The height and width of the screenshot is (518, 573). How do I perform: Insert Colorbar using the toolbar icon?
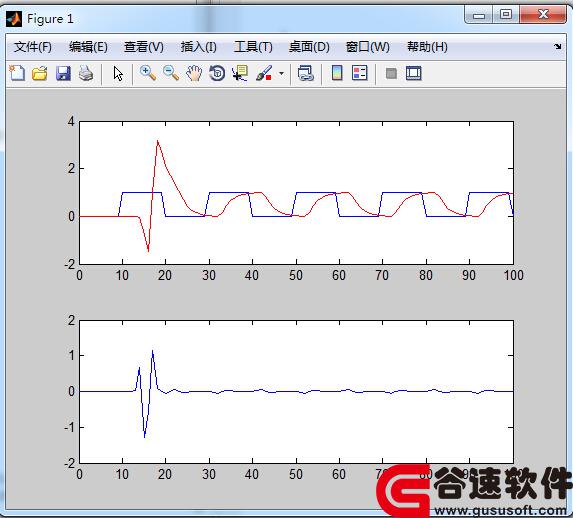pyautogui.click(x=337, y=73)
